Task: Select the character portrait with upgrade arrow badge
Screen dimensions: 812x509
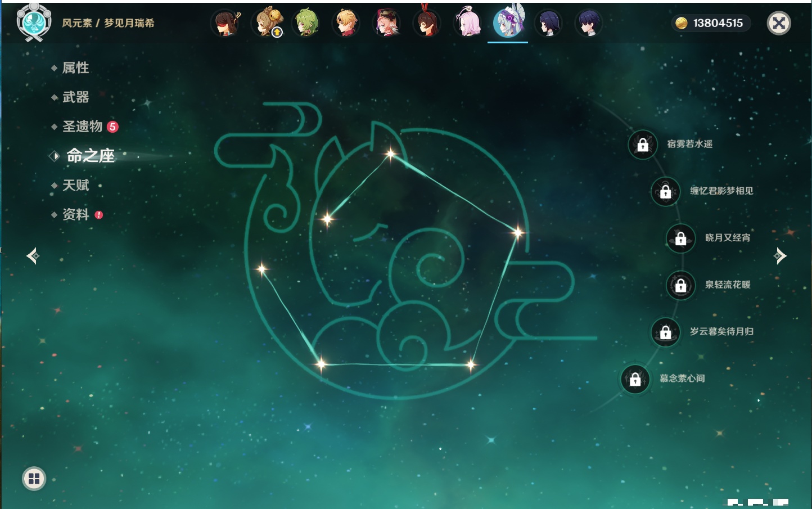Action: pyautogui.click(x=266, y=23)
